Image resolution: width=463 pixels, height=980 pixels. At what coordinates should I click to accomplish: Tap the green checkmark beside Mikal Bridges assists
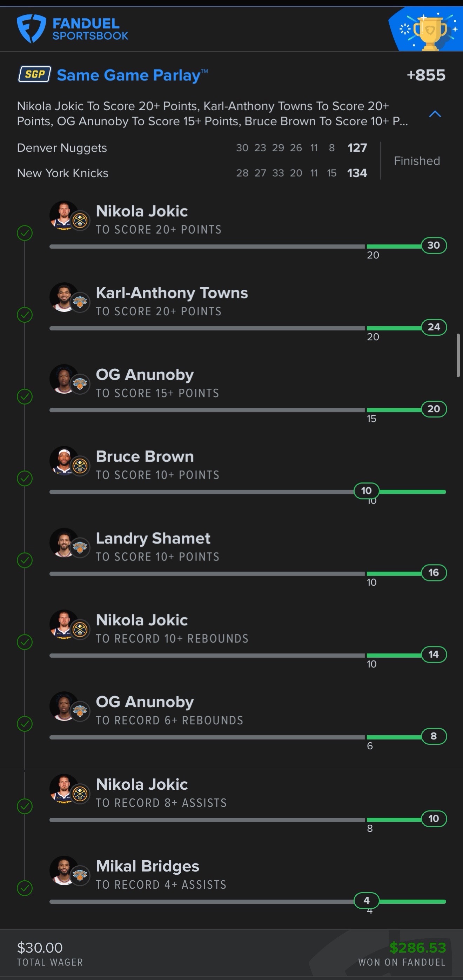click(25, 888)
